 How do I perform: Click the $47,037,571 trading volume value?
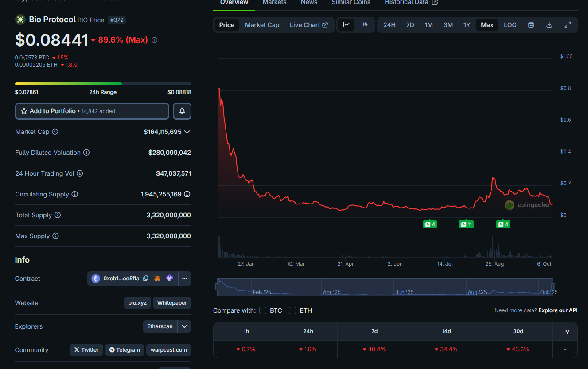click(x=173, y=173)
